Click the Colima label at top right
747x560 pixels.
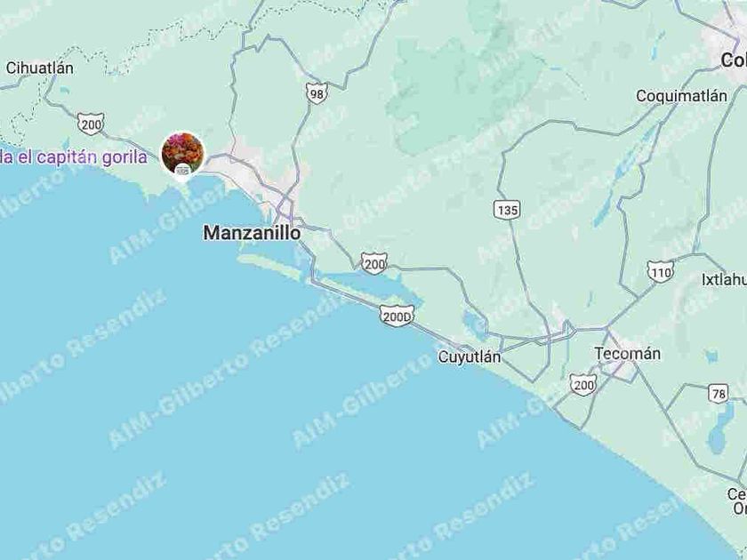[734, 60]
